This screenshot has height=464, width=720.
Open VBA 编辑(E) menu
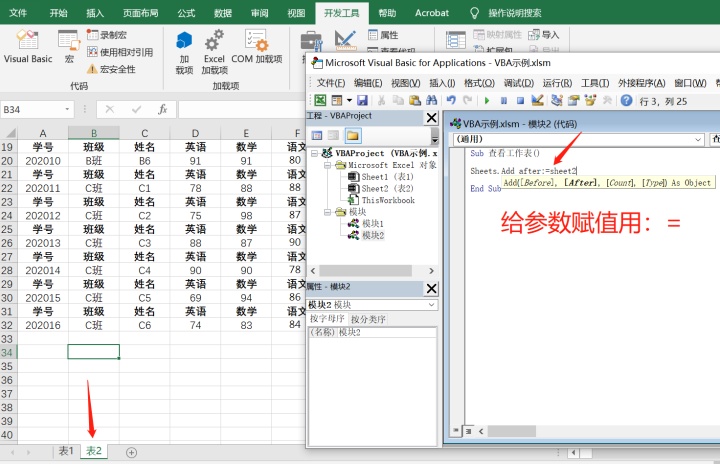[368, 83]
